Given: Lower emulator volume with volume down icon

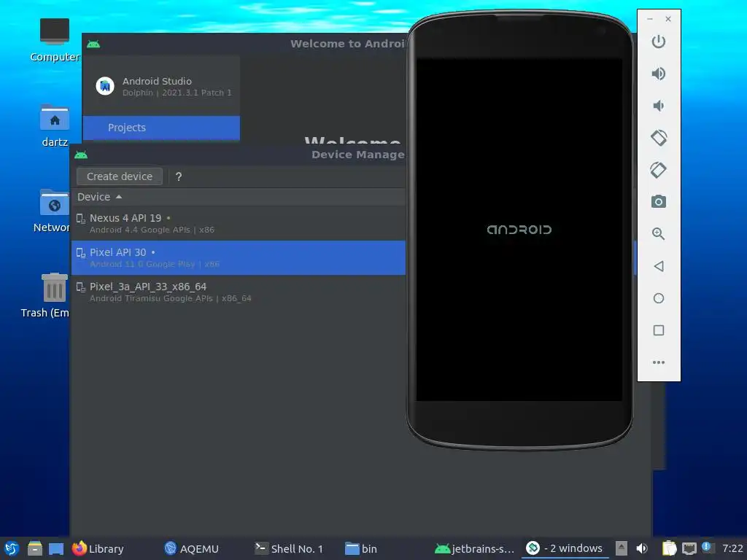Looking at the screenshot, I should click(x=659, y=106).
